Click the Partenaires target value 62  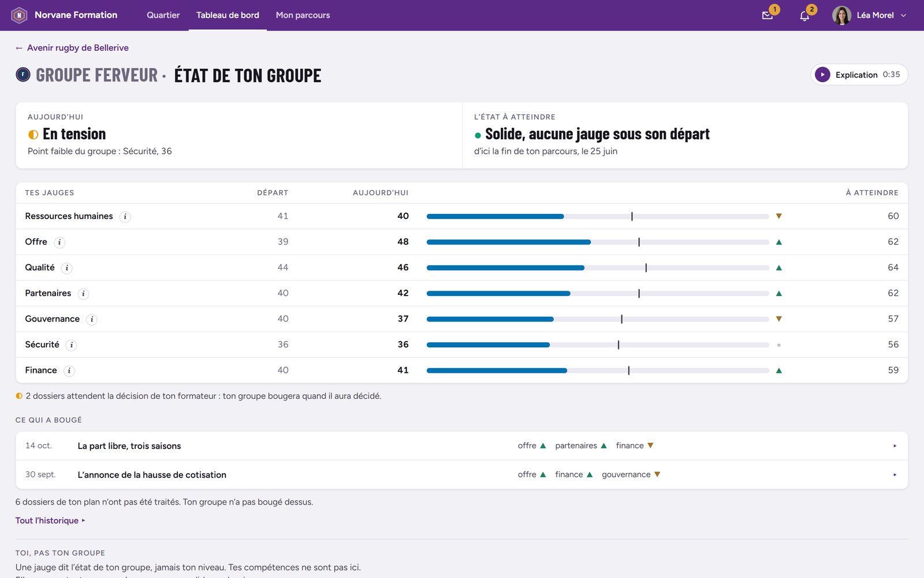point(893,293)
